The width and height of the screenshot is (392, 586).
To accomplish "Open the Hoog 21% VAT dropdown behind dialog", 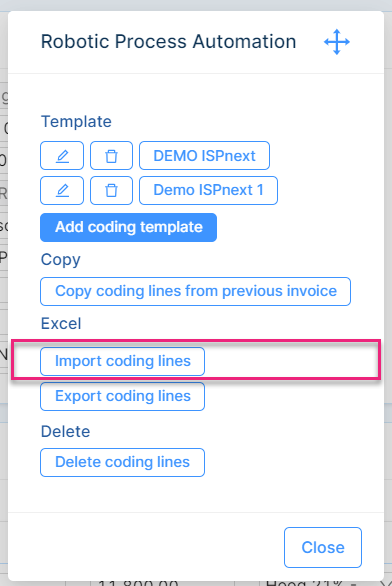I will tap(312, 583).
